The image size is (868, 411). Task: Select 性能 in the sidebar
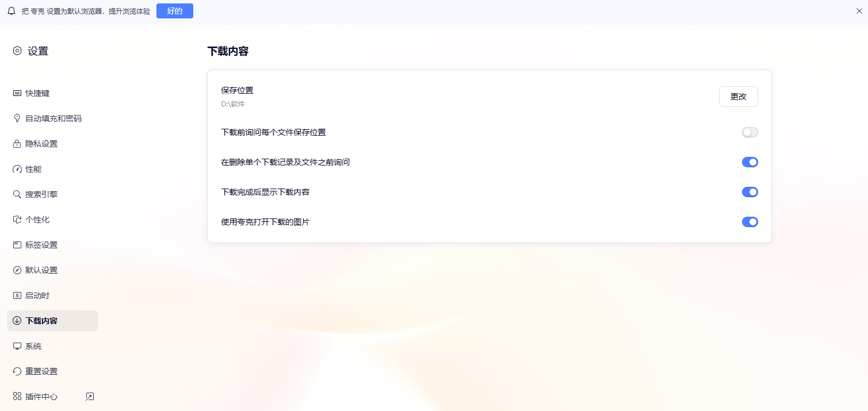tap(52, 169)
